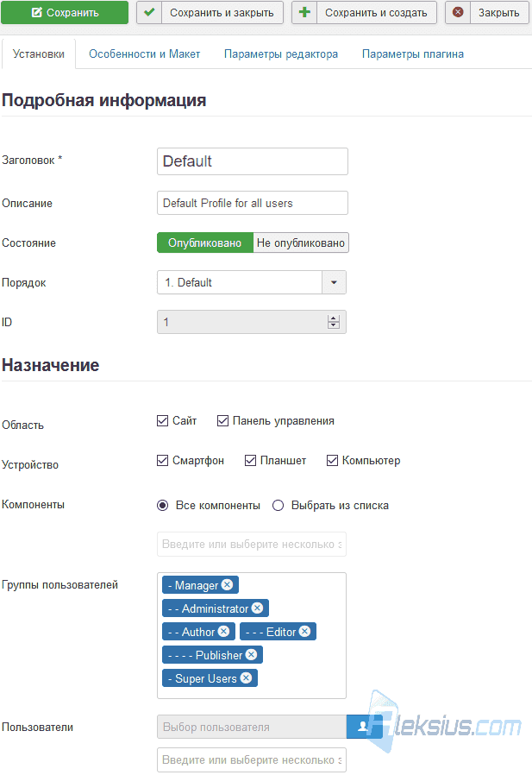Click Сохранить и закрыть button text
This screenshot has width=532, height=775.
[222, 13]
